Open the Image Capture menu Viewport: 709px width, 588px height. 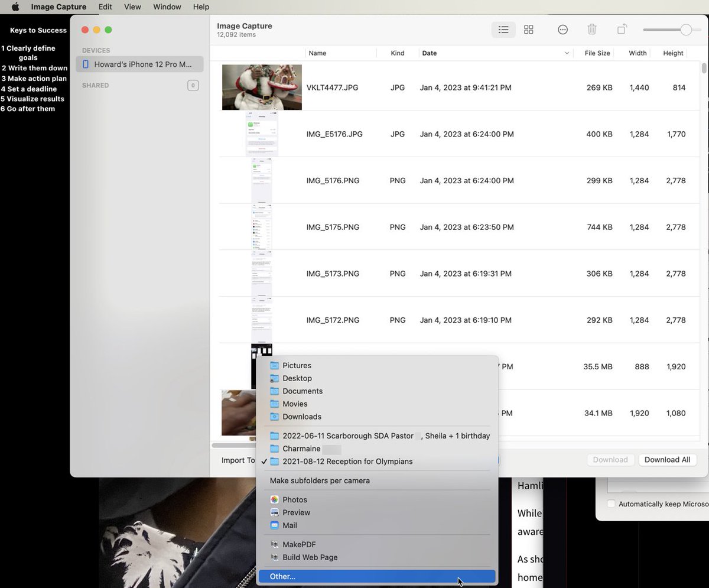58,7
